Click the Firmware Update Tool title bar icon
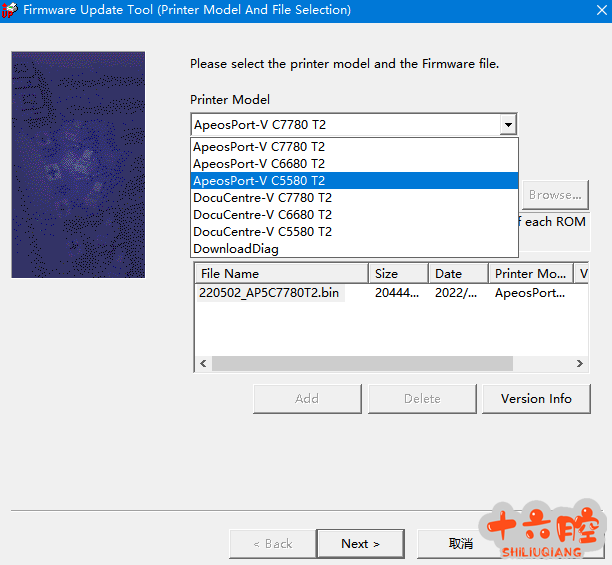The height and width of the screenshot is (565, 612). [10, 10]
